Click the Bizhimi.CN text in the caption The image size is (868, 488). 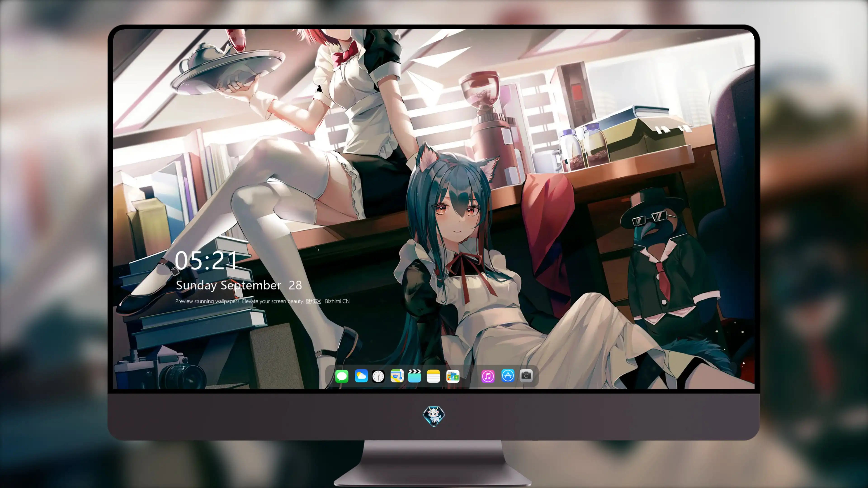point(337,301)
